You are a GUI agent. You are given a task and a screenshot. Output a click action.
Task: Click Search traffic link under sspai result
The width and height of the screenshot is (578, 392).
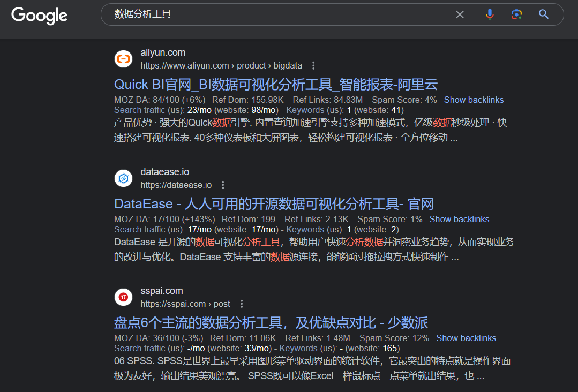pos(139,349)
